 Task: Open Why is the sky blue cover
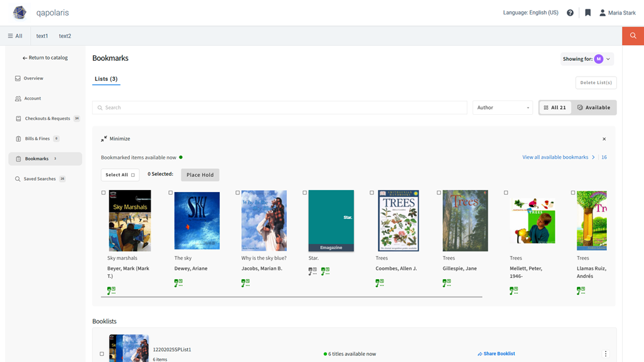tap(264, 220)
